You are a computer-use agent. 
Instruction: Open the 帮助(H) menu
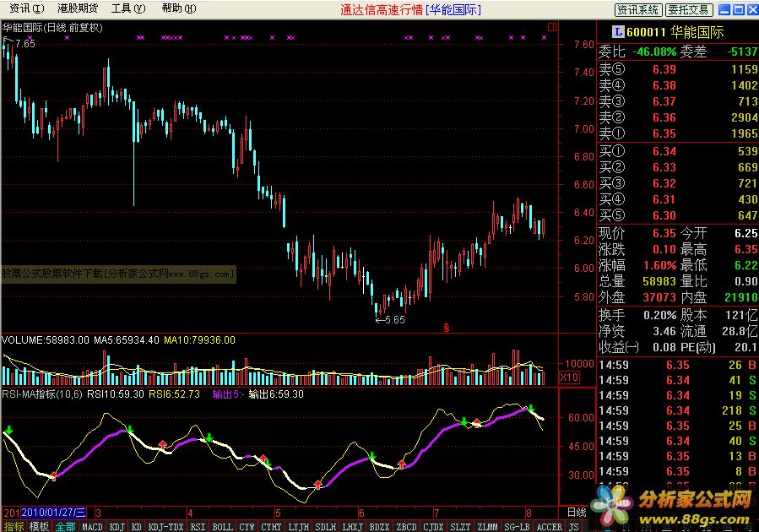pos(179,8)
